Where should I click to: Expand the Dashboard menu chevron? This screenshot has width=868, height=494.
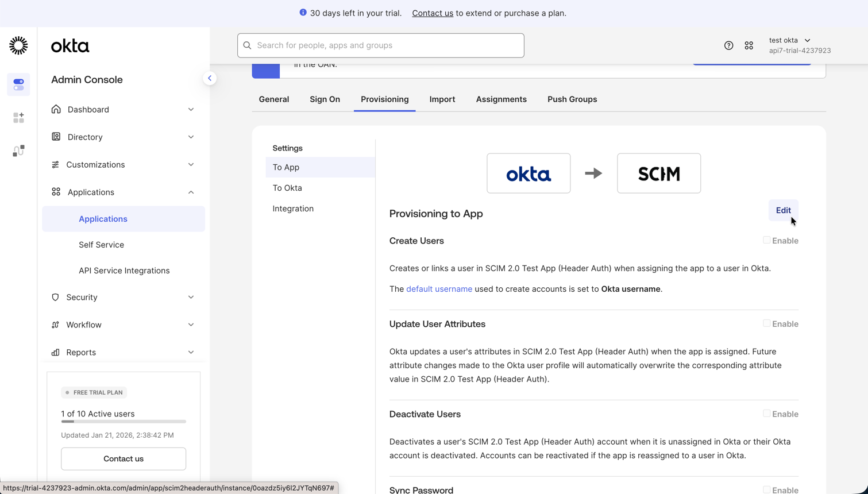(191, 110)
